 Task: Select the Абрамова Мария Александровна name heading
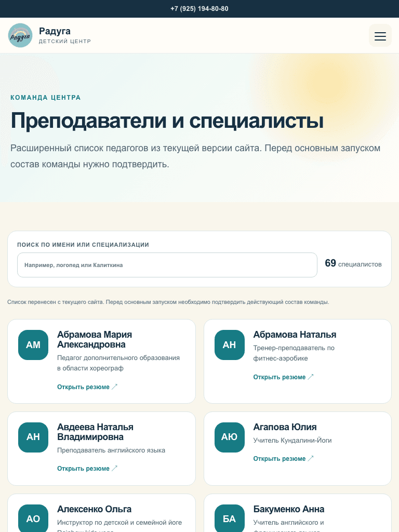(x=95, y=339)
